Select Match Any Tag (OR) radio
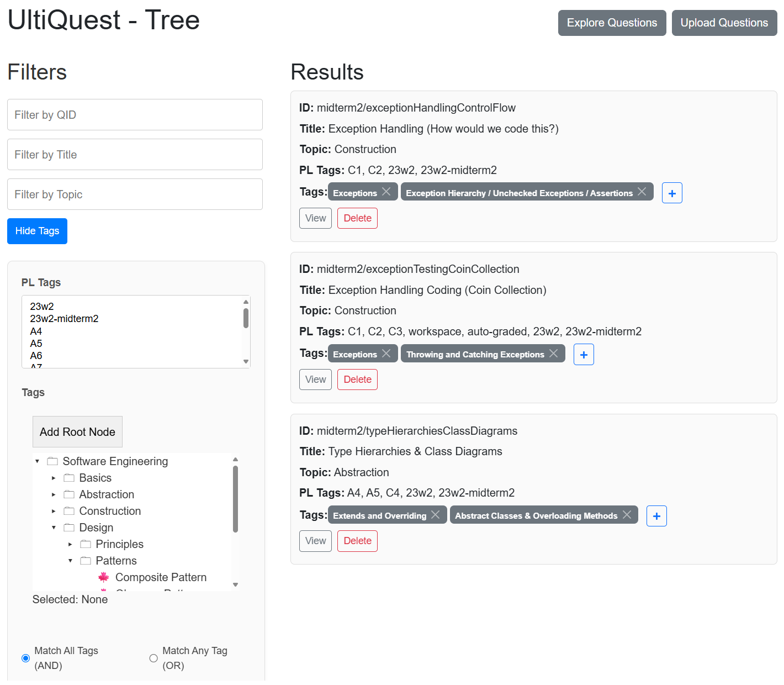784x685 pixels. [153, 658]
